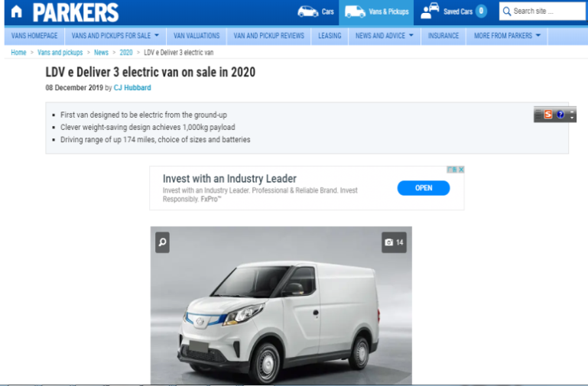Screen dimensions: 588x386
Task: Click the Search site input field
Action: point(542,11)
